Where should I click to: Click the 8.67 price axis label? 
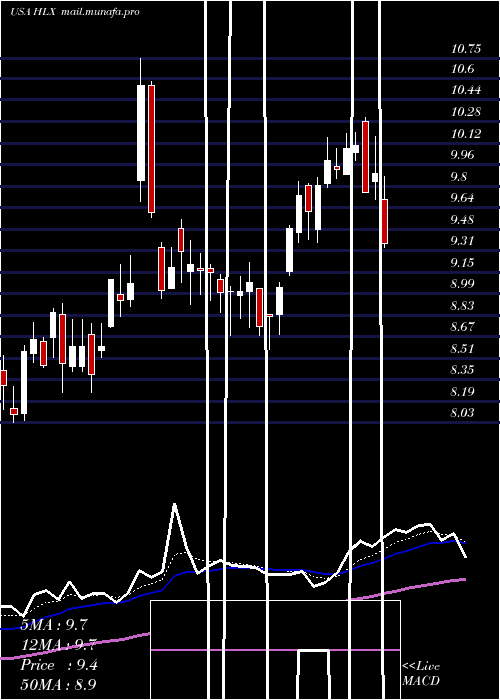tap(462, 327)
